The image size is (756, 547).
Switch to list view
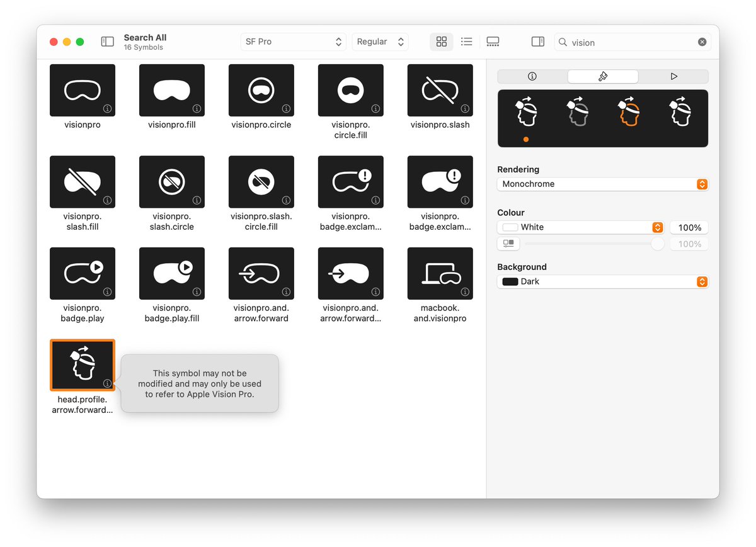click(x=467, y=42)
